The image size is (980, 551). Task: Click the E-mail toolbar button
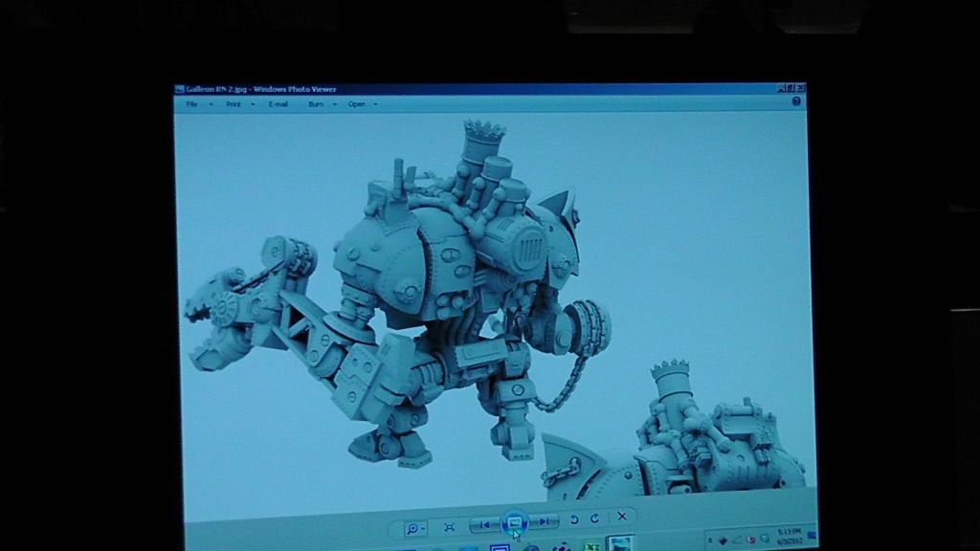278,104
